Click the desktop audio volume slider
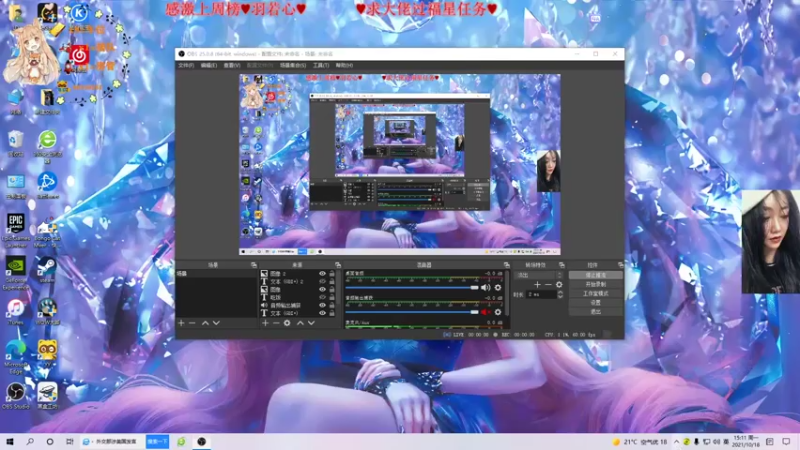The width and height of the screenshot is (800, 450). (412, 288)
